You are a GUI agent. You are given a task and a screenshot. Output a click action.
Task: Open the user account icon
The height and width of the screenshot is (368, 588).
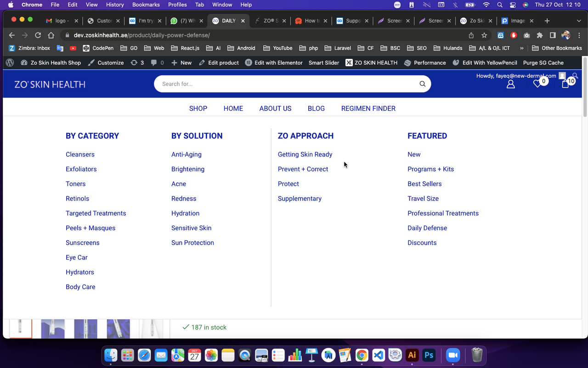510,84
